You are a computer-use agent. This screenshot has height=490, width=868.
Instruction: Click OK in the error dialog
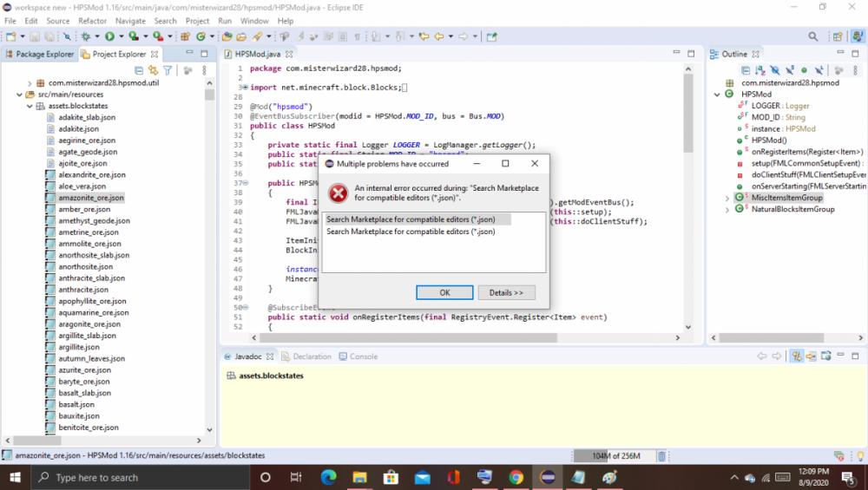[444, 292]
